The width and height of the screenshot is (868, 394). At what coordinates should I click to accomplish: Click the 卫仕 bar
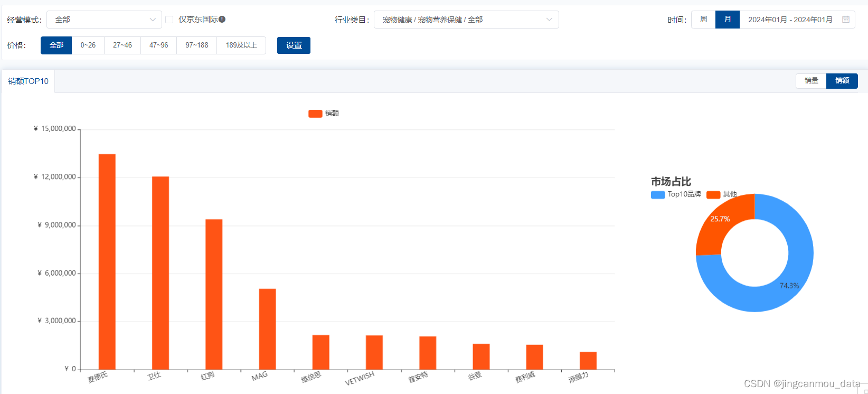coord(161,273)
